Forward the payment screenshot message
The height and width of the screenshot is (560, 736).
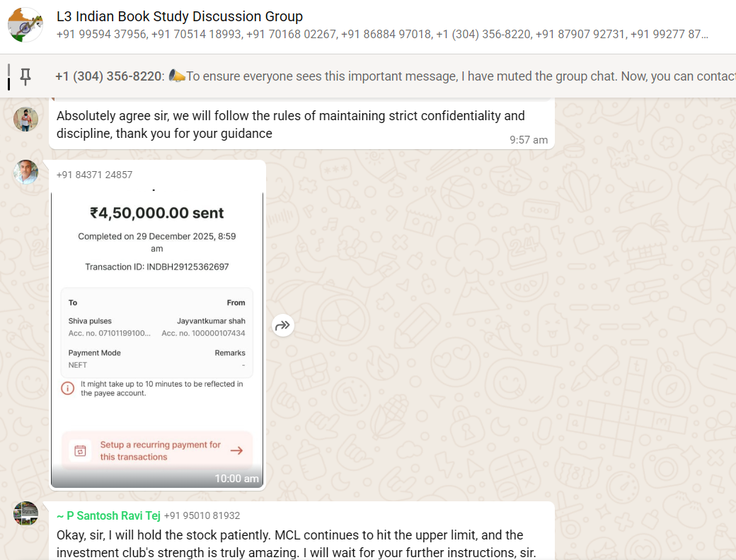283,325
